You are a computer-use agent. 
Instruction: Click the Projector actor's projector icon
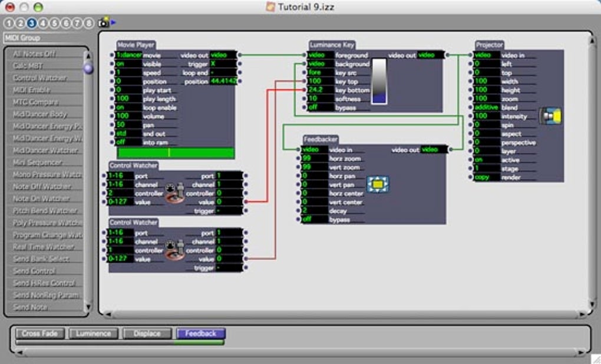[551, 116]
